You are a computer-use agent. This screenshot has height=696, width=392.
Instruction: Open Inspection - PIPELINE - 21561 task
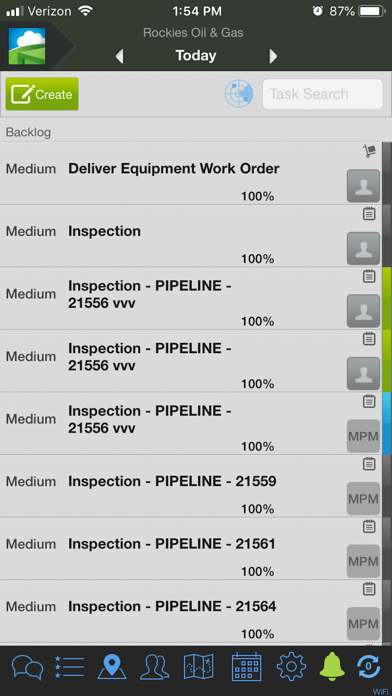click(191, 549)
